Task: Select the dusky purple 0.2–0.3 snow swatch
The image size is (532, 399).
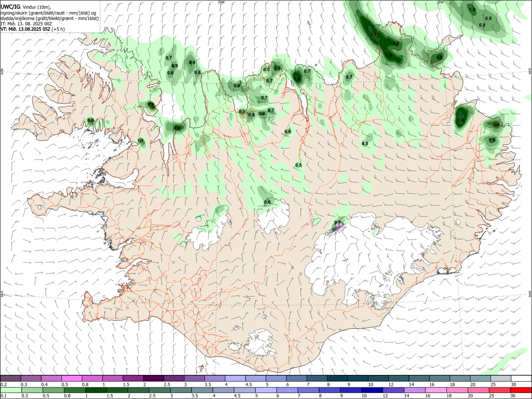Action: [x=10, y=378]
